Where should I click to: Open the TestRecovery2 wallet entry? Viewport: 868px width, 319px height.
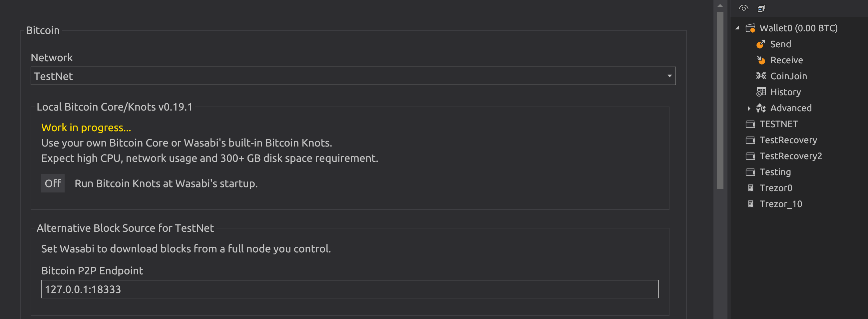790,156
